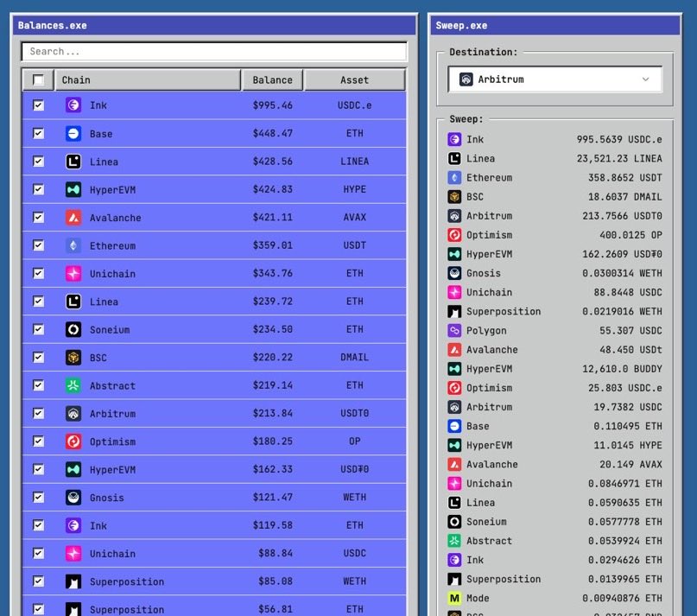697x616 pixels.
Task: Uncheck the Unichain $343.76 row checkbox
Action: [x=38, y=273]
